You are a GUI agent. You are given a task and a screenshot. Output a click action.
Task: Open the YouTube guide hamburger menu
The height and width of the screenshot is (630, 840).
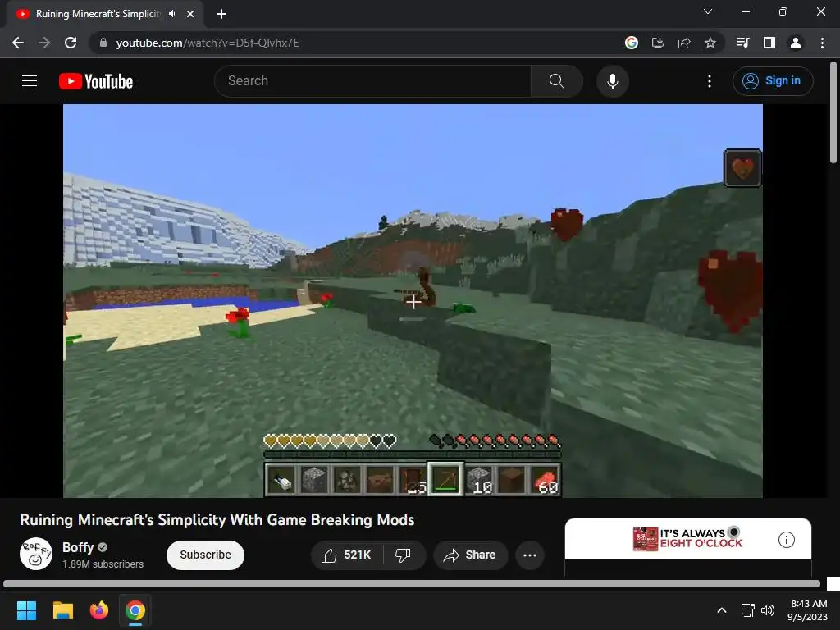point(30,81)
